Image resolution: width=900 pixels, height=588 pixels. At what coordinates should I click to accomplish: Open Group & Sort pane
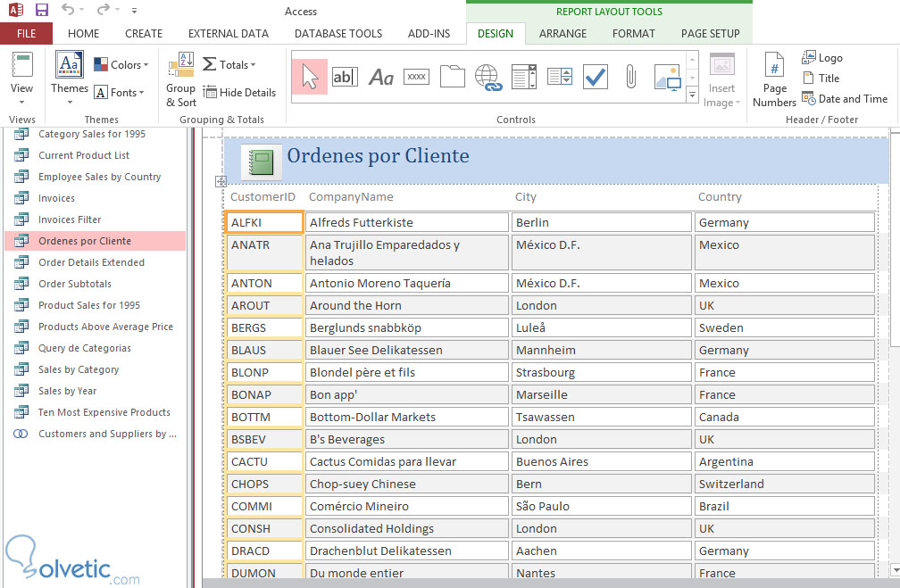pyautogui.click(x=180, y=82)
